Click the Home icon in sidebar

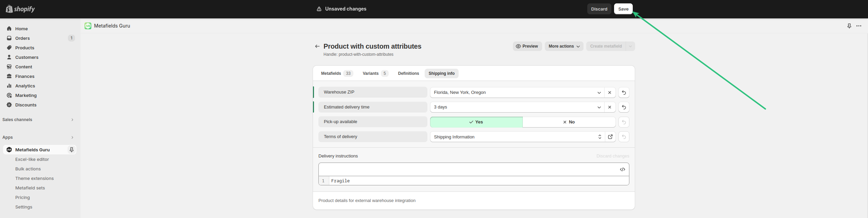click(9, 29)
